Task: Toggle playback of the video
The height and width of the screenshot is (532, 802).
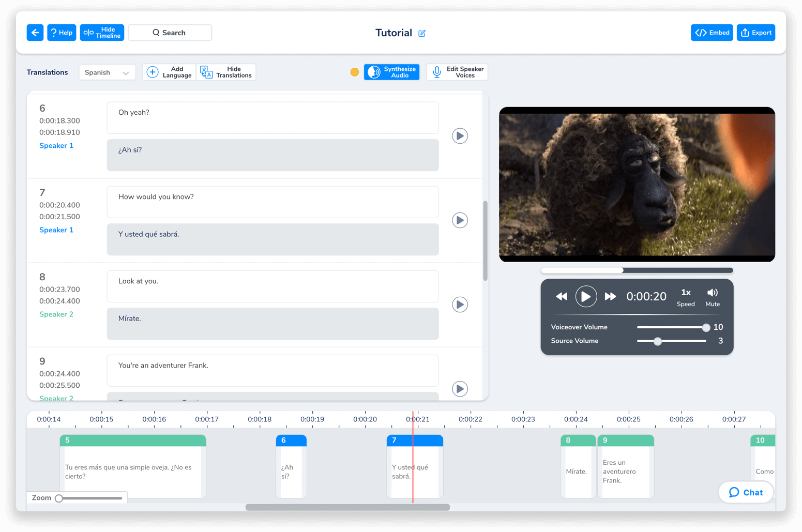Action: [586, 296]
